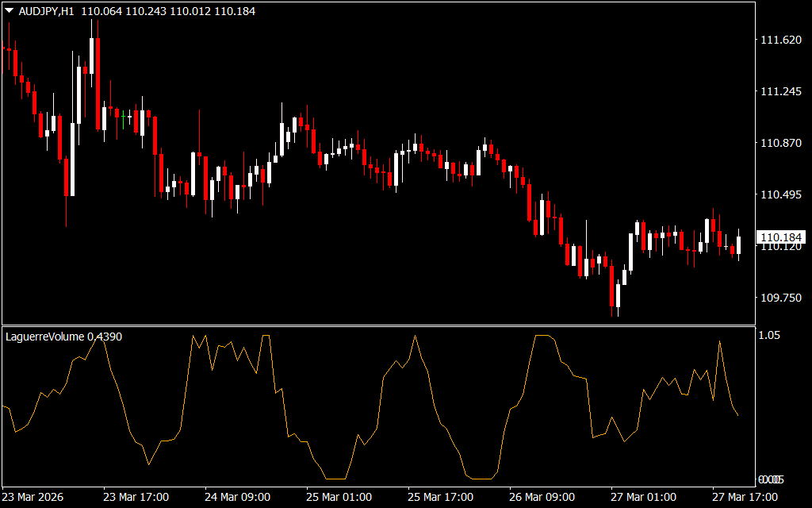The width and height of the screenshot is (812, 508).
Task: Click the 25 Mar 01:00 time label
Action: click(x=339, y=497)
